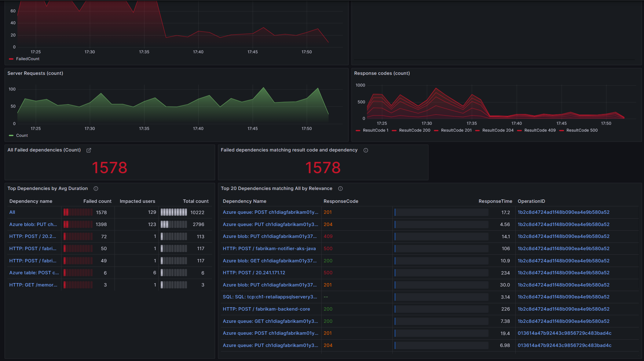Open HTTP: POST / fabrikam-notifier-aks-java dependency link

pyautogui.click(x=269, y=249)
